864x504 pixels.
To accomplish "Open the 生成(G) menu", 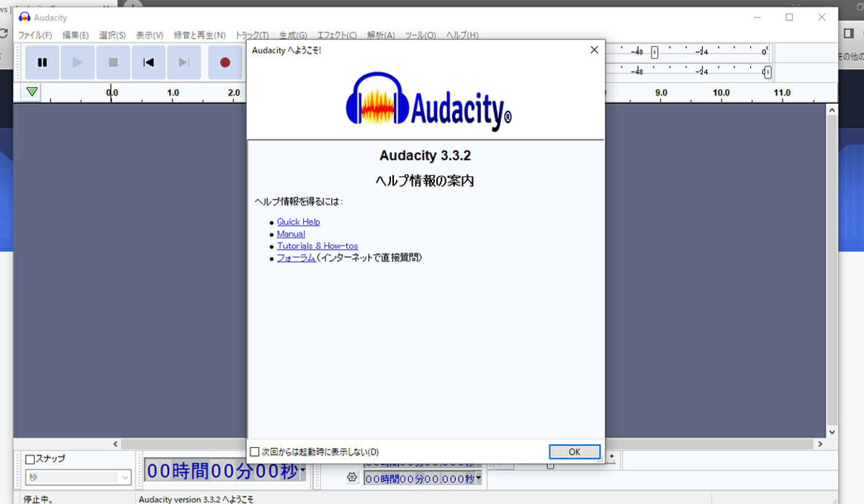I will 293,35.
